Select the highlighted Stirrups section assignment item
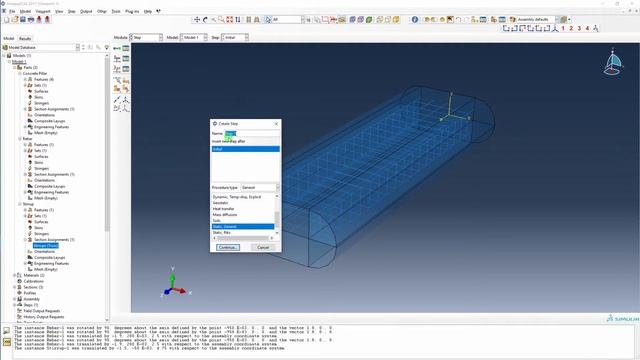Viewport: 640px width, 360px height. point(46,246)
